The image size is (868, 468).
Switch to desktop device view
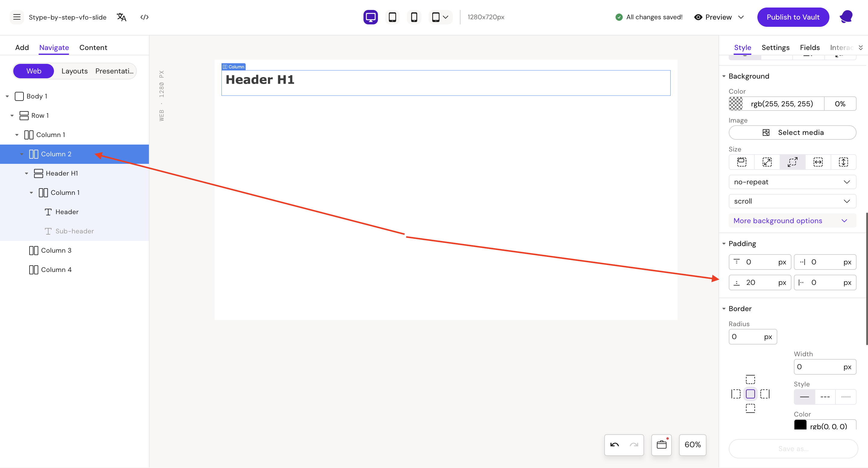tap(371, 17)
